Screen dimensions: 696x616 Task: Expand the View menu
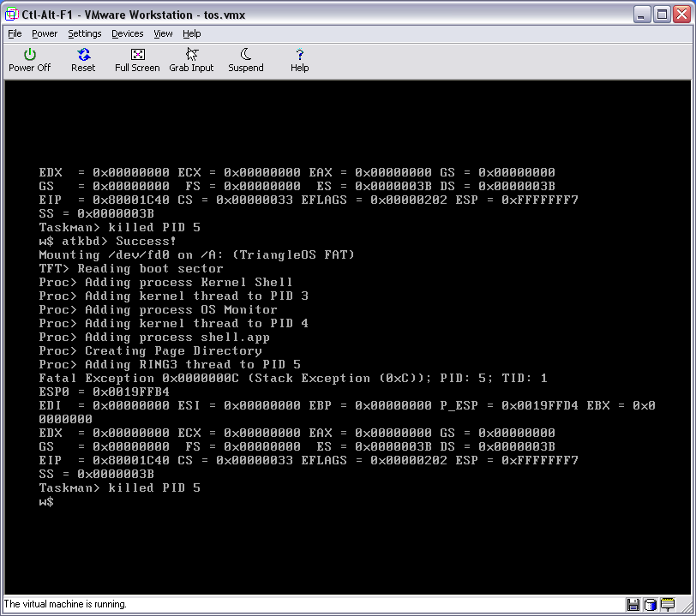163,33
